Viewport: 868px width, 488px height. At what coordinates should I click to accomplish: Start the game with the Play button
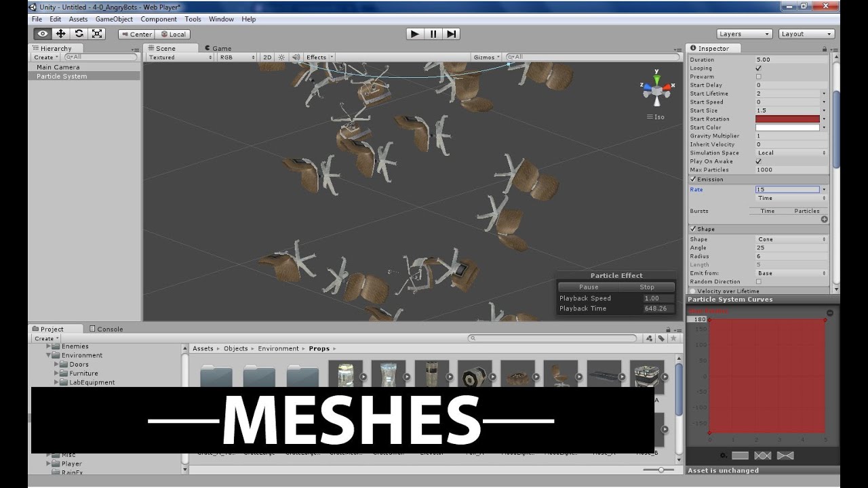[x=415, y=34]
